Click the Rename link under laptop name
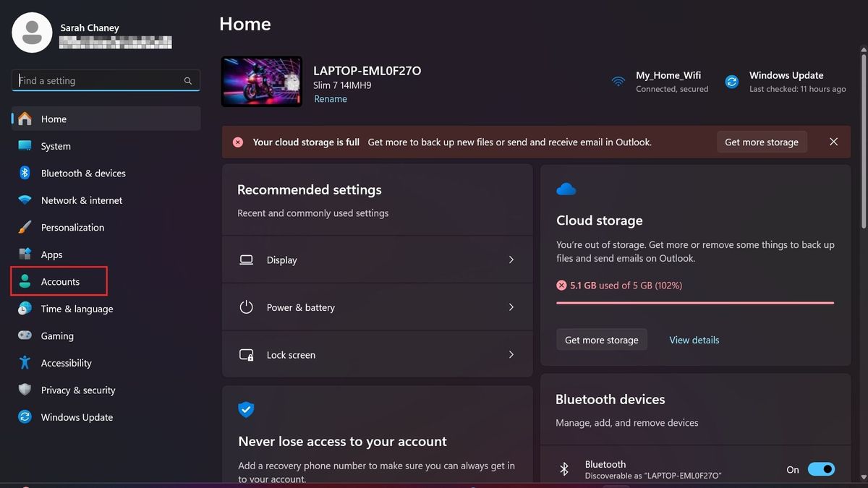 point(331,99)
